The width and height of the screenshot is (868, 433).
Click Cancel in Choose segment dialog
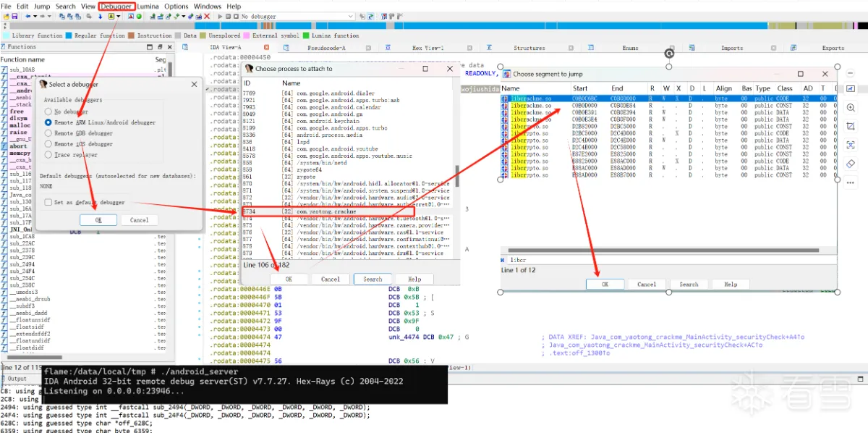pyautogui.click(x=647, y=284)
